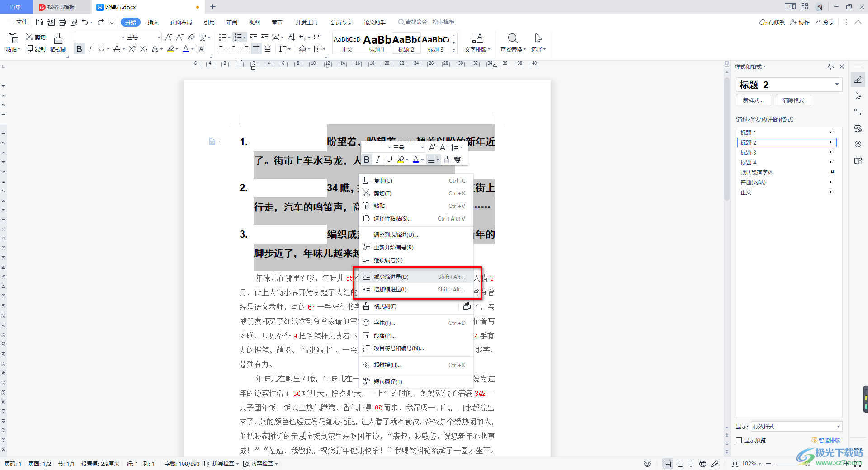Click the 清除格式 button

click(793, 100)
